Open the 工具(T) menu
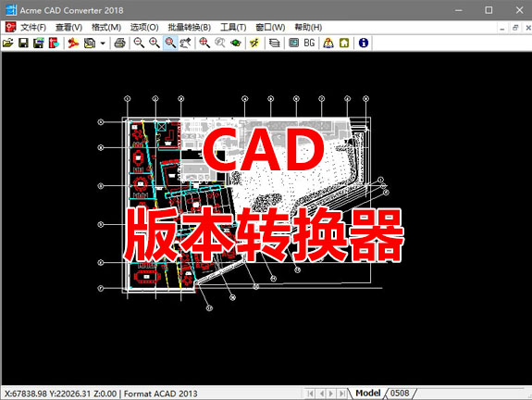 click(x=233, y=27)
